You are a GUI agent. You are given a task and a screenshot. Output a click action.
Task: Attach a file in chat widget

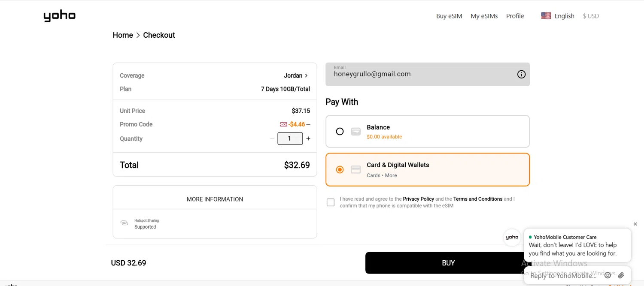point(621,275)
